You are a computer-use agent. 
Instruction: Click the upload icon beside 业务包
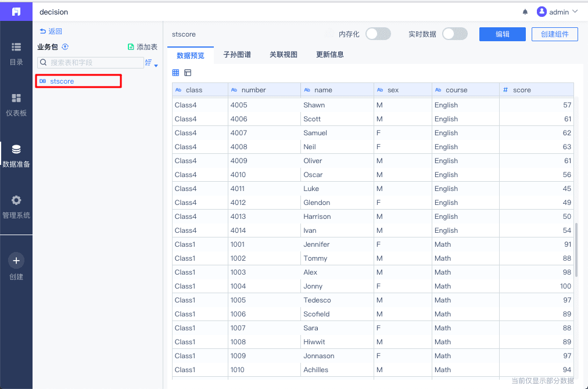click(x=65, y=47)
